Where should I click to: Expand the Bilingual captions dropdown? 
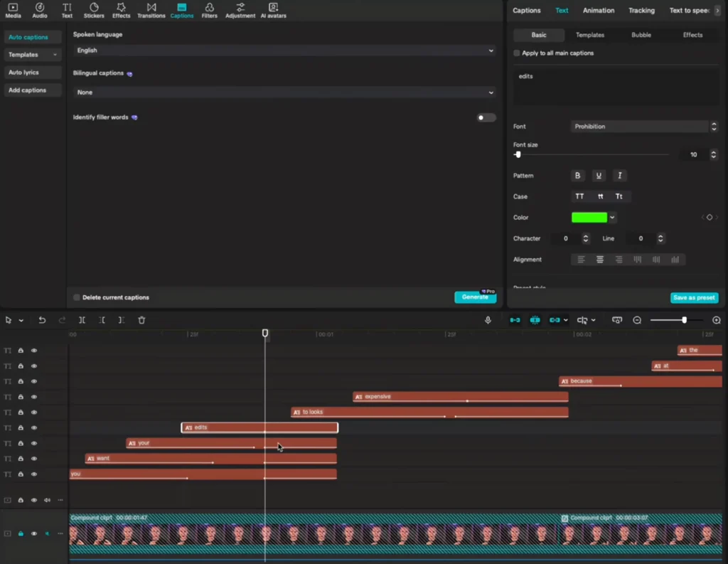point(284,92)
